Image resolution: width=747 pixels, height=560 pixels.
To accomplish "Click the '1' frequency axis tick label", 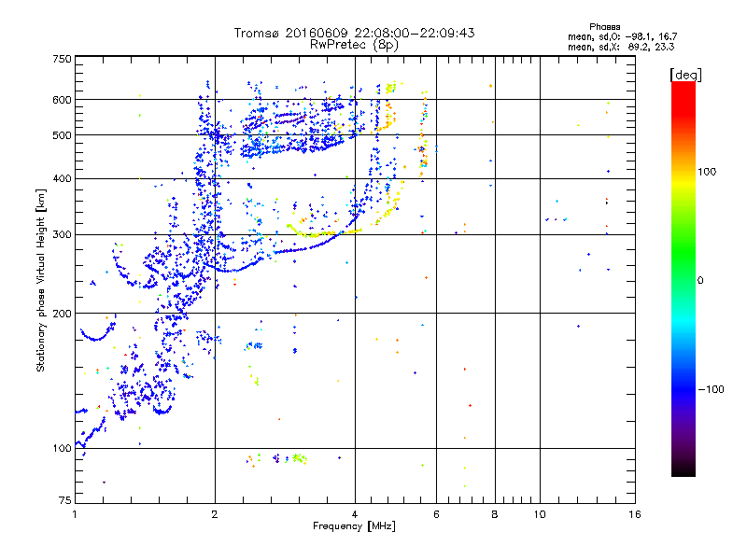I will tap(75, 514).
